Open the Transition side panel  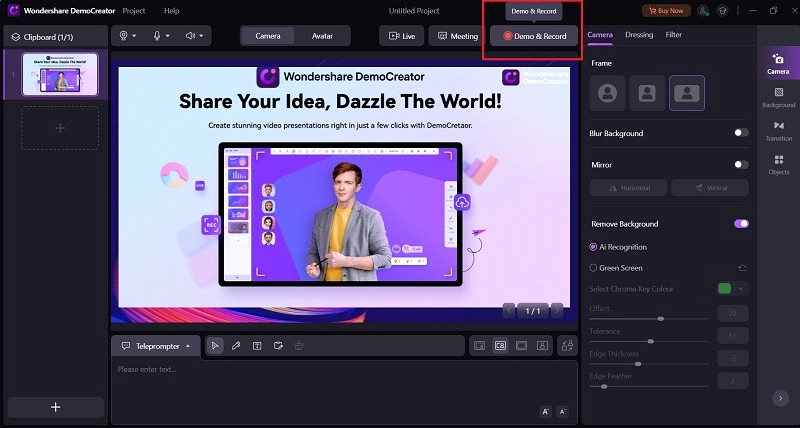coord(779,131)
